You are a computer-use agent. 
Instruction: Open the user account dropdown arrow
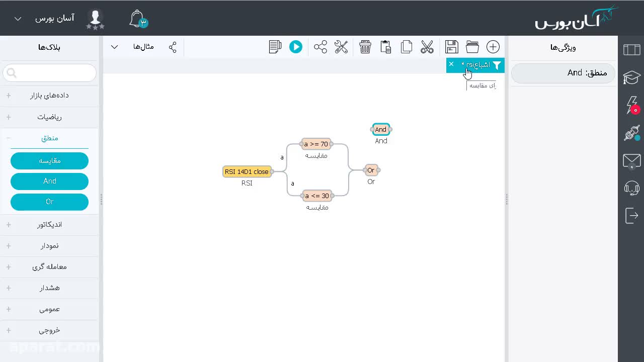18,19
